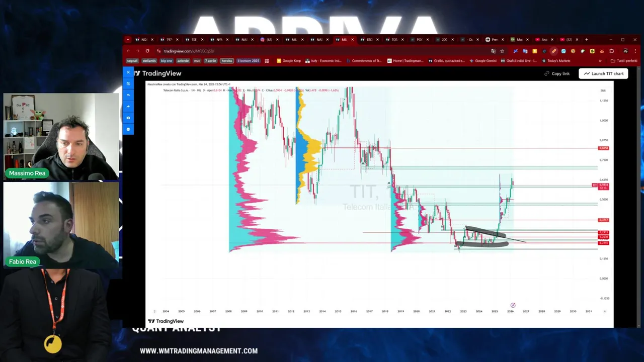Screen dimensions: 644x362
Task: Open the Grafici Indici Live bookmark
Action: tap(519, 61)
